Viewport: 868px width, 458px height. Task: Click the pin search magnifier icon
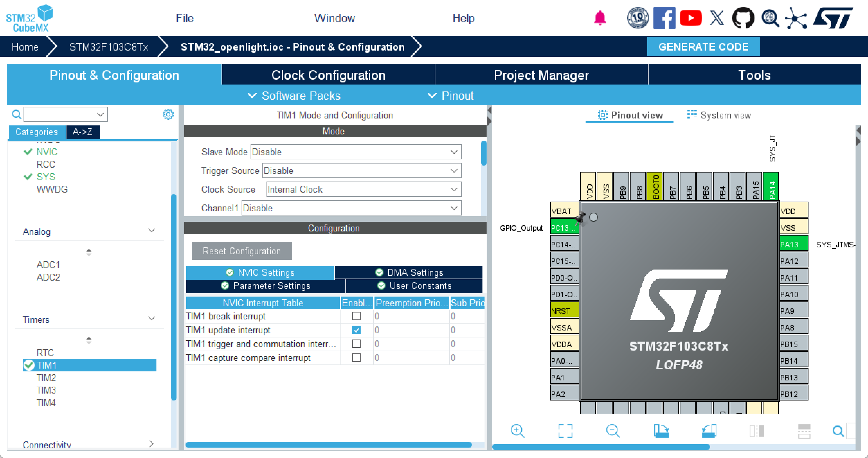(838, 431)
